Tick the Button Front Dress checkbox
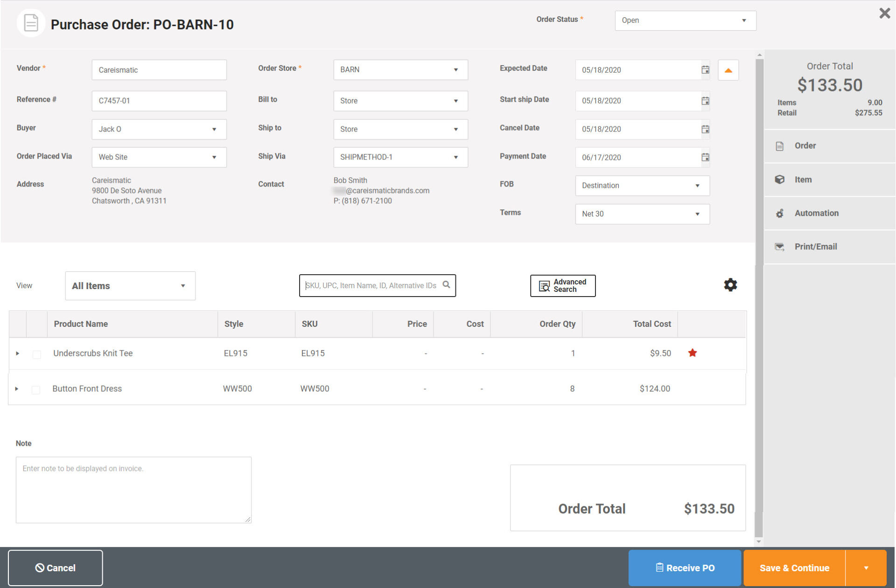 point(36,389)
